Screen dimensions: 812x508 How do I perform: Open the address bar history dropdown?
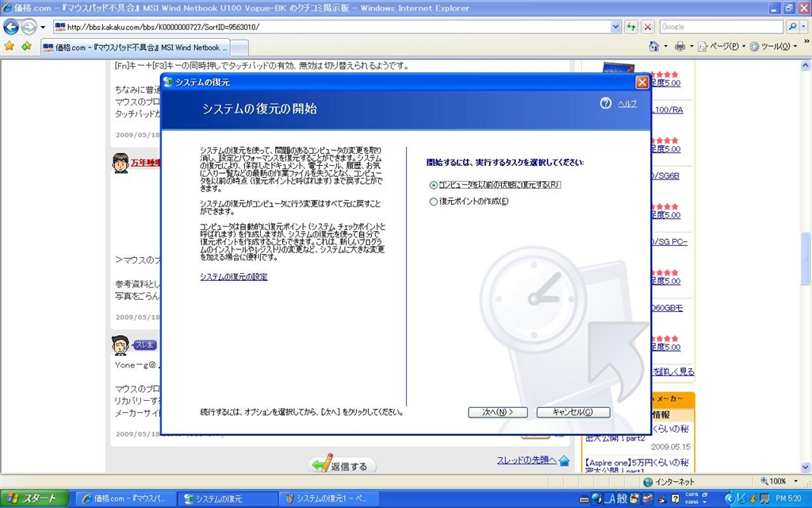(615, 26)
